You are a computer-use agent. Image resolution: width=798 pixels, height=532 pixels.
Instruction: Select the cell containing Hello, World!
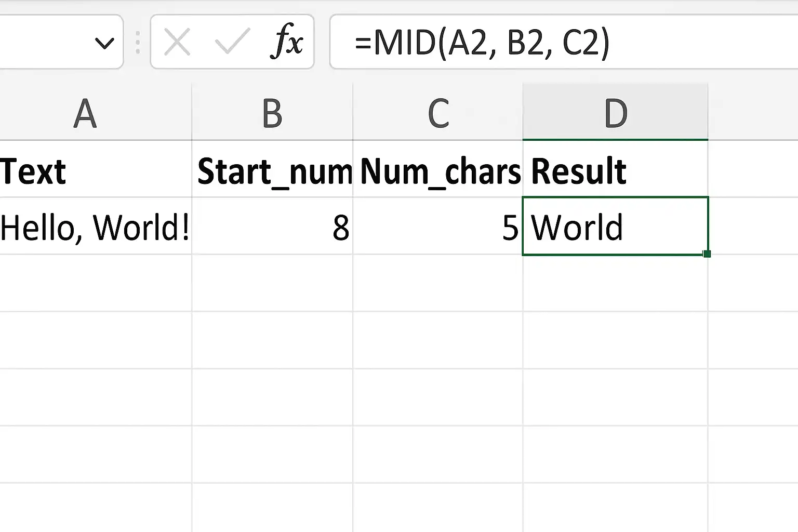(96, 227)
